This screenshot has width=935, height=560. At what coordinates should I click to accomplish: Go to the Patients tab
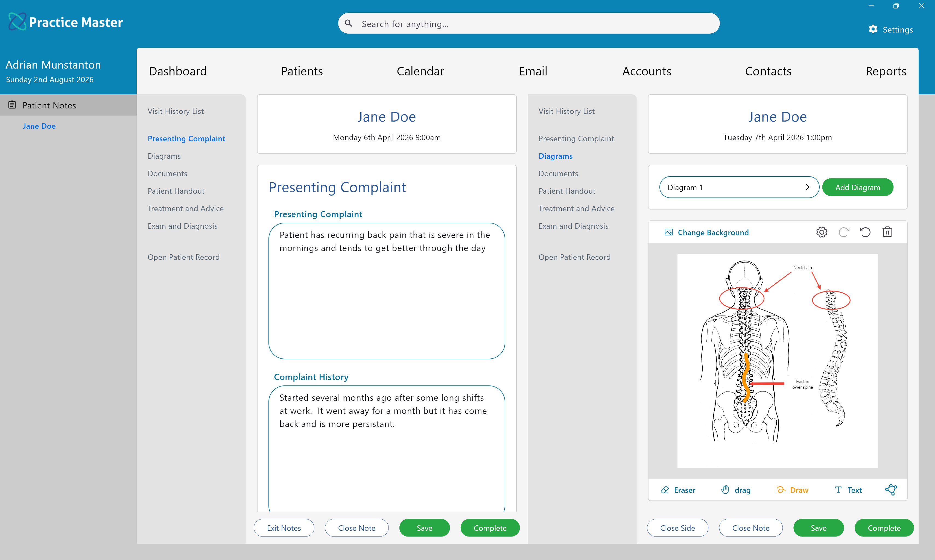pos(302,71)
